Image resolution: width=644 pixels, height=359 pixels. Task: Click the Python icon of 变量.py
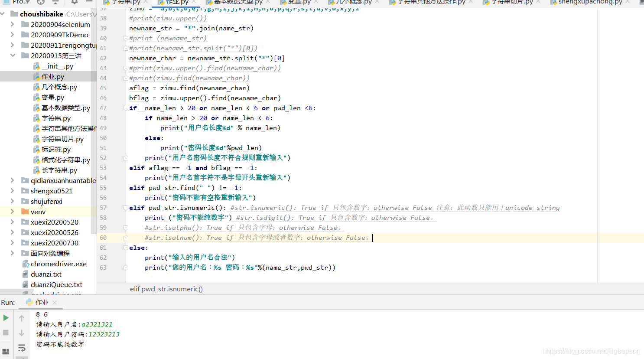coord(37,98)
